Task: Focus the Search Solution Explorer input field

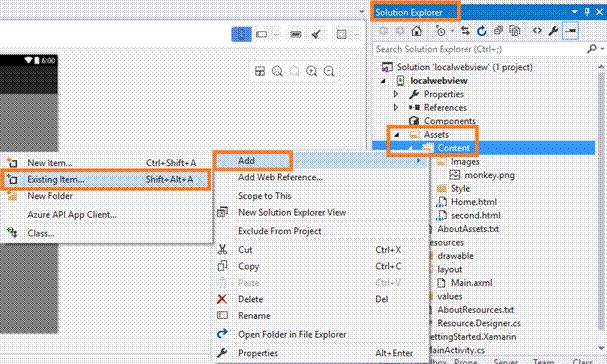Action: tap(480, 49)
